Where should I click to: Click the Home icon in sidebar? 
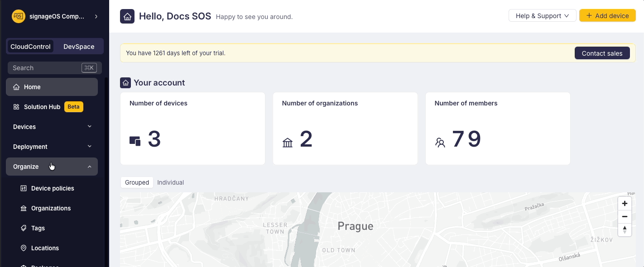click(x=16, y=87)
